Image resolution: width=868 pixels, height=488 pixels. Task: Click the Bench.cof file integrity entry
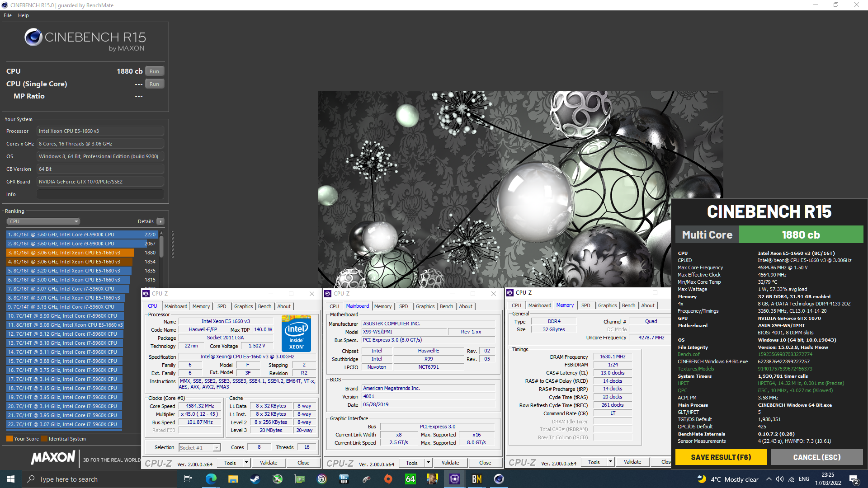[689, 354]
